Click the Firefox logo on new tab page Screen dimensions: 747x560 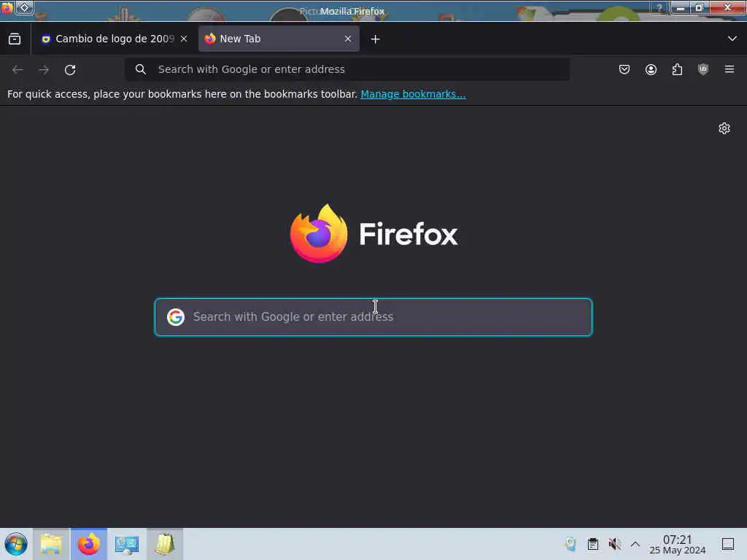[373, 233]
